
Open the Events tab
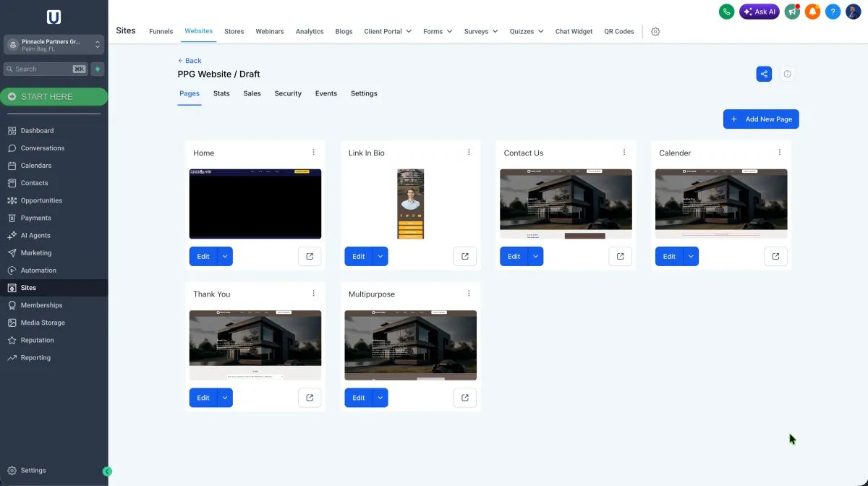click(326, 93)
